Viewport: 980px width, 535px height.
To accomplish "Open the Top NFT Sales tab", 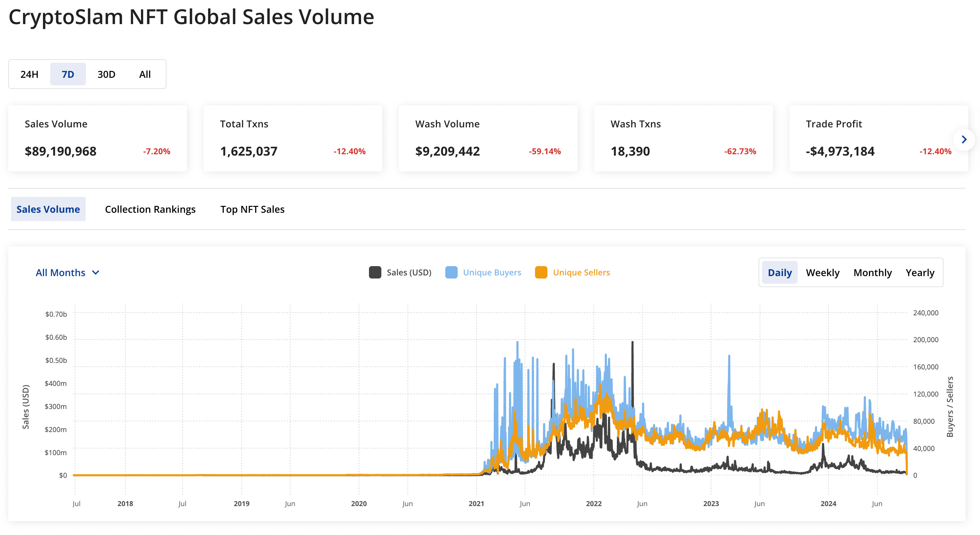I will pyautogui.click(x=252, y=209).
